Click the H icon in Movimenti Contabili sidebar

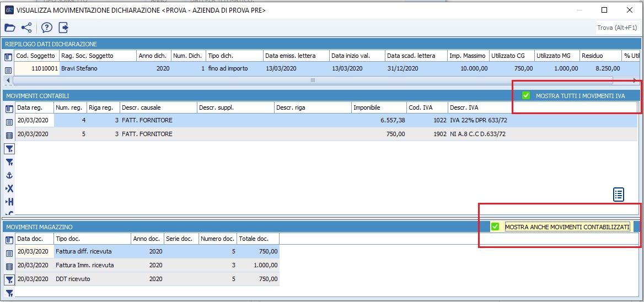[9, 202]
